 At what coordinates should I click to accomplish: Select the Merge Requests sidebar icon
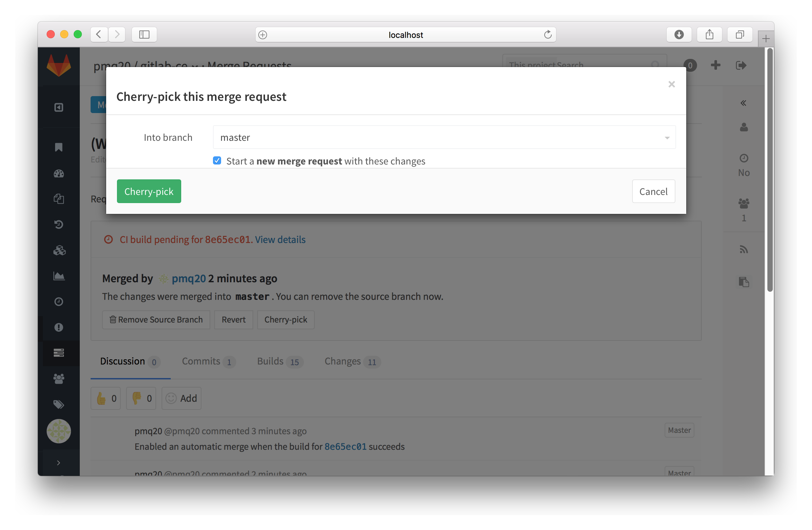click(59, 353)
